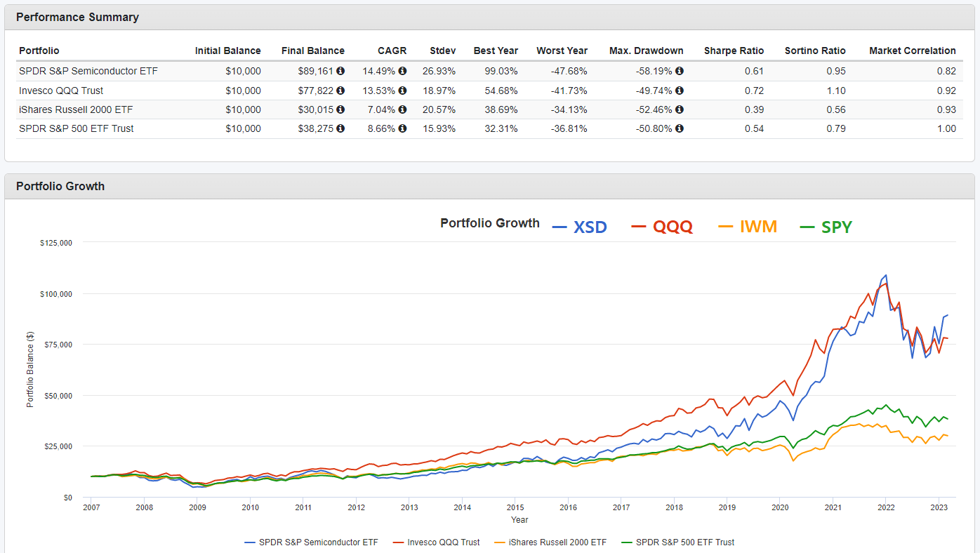Screen dimensions: 980x553
Task: Click the Portfolio Growth panel heading
Action: [60, 186]
